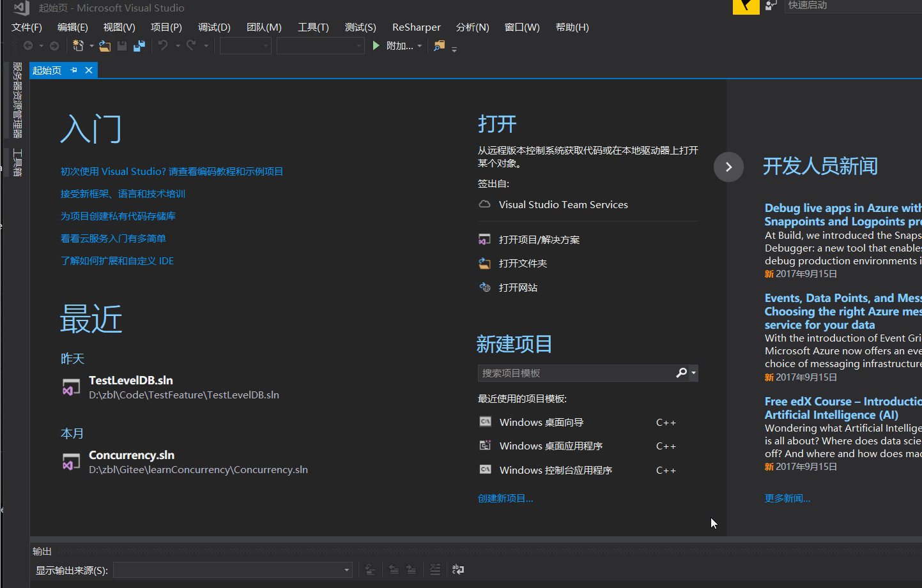Open toolbar overflow options arrow
The height and width of the screenshot is (588, 922).
[454, 49]
